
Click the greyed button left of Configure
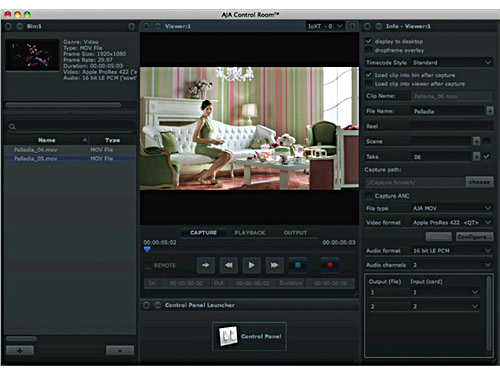coord(439,237)
